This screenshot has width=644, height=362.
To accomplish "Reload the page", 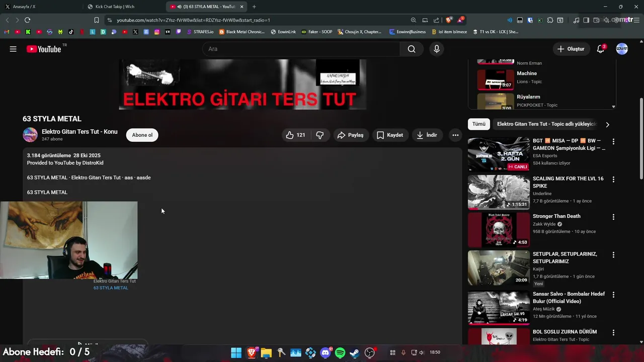I will click(x=27, y=20).
